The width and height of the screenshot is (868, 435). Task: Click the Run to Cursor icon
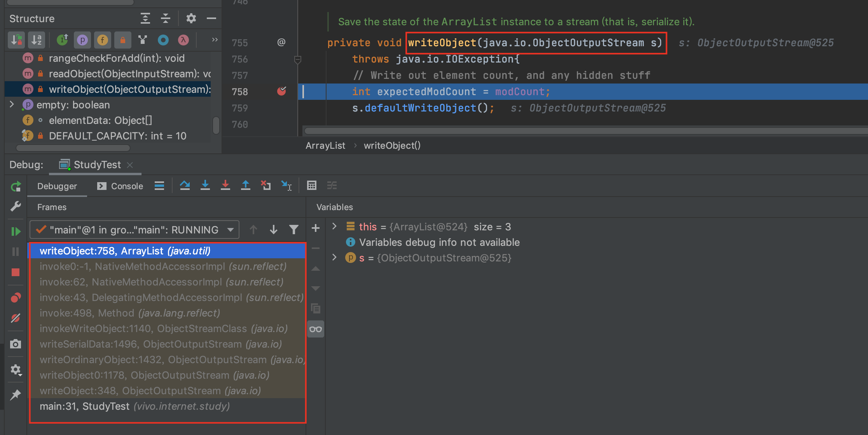tap(286, 186)
